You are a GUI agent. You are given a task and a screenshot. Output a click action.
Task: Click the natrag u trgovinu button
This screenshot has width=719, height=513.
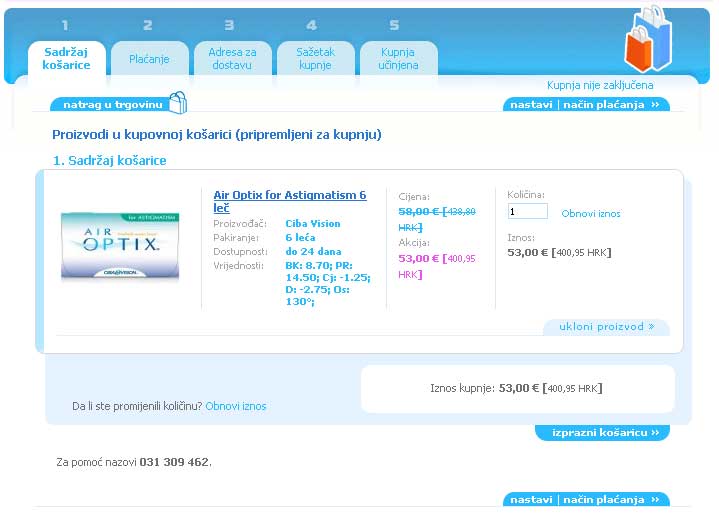pyautogui.click(x=112, y=105)
